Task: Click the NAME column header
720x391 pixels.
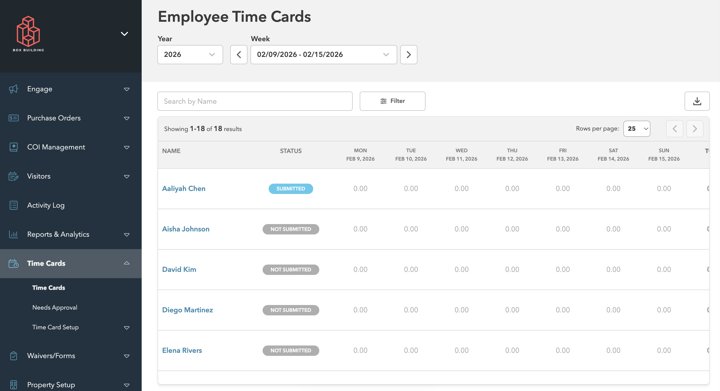Action: point(171,151)
